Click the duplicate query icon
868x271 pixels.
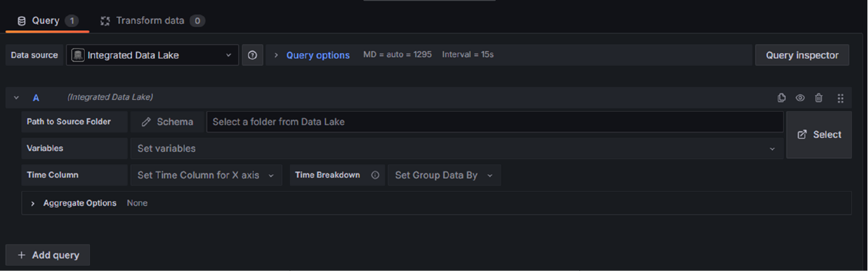781,98
